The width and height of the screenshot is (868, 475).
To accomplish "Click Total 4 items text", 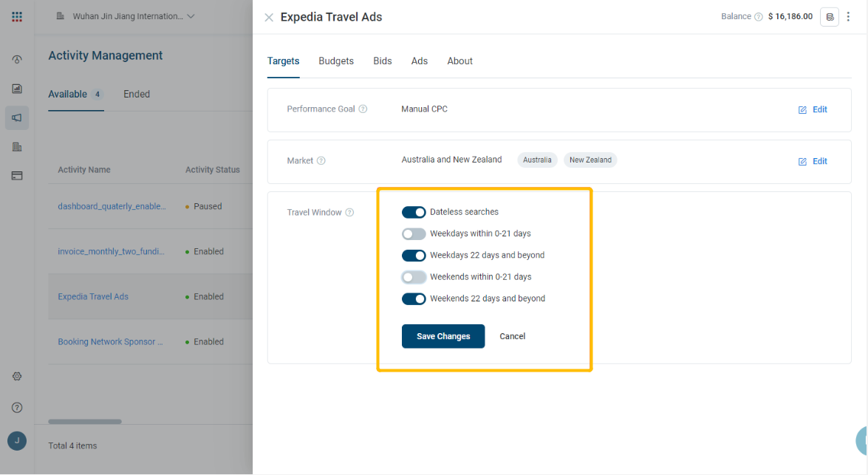I will (72, 445).
